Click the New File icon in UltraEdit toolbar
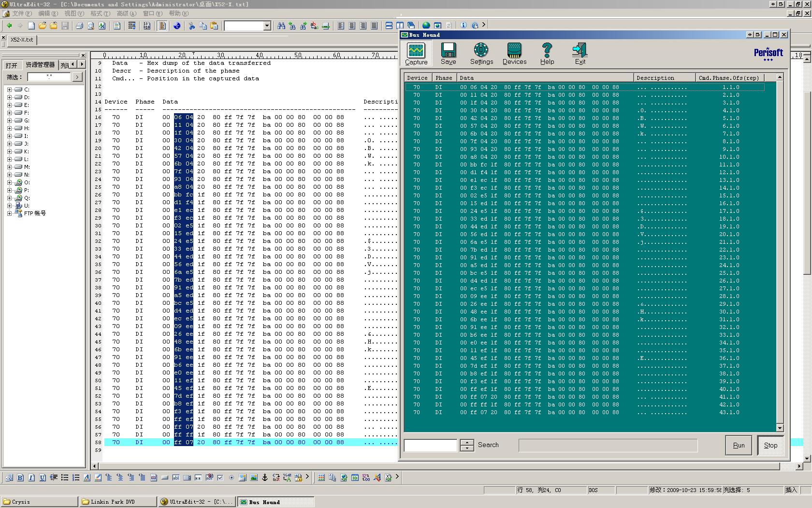Image resolution: width=812 pixels, height=508 pixels. [31, 26]
